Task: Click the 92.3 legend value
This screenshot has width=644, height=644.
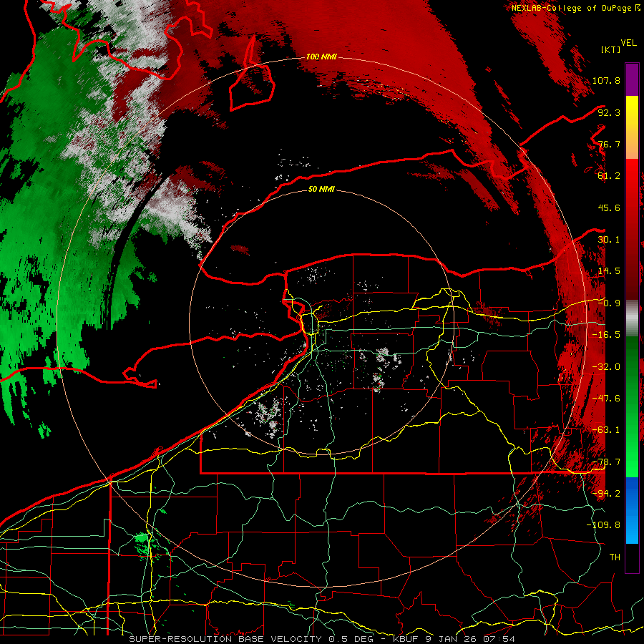Action: [609, 112]
